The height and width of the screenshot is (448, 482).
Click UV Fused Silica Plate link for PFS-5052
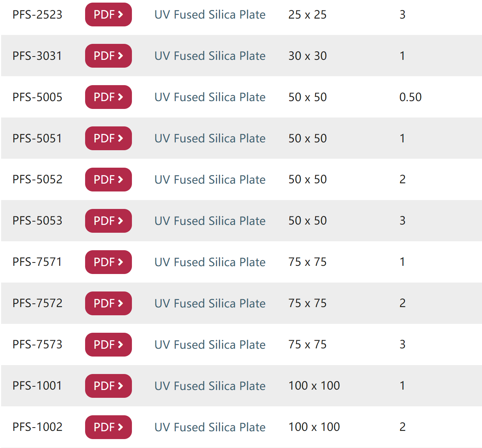[x=210, y=180]
